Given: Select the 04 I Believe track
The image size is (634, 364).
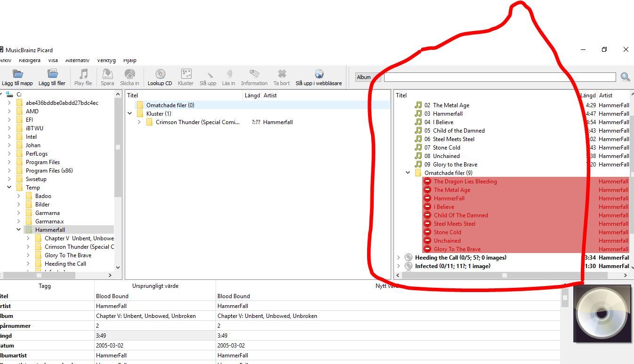Looking at the screenshot, I should pyautogui.click(x=439, y=122).
